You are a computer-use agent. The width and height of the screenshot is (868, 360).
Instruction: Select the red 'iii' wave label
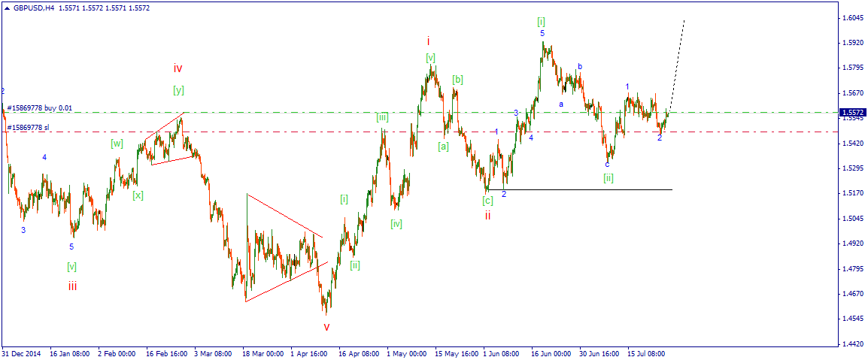72,286
